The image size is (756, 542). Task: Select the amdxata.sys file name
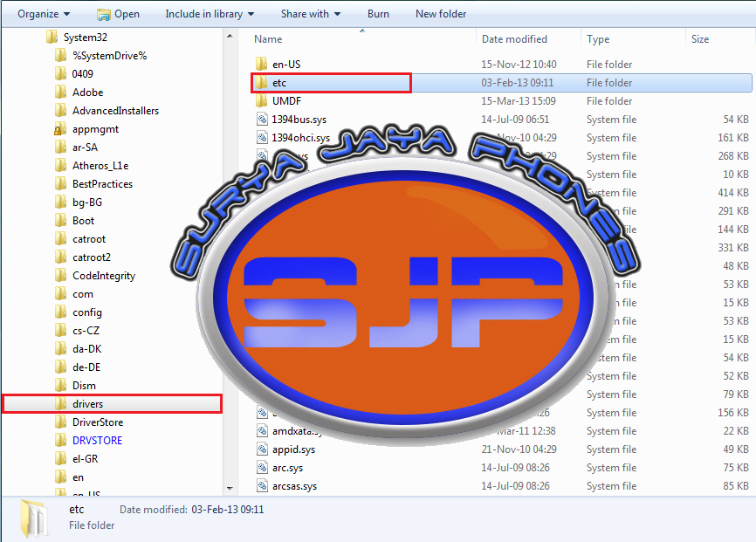pyautogui.click(x=296, y=431)
